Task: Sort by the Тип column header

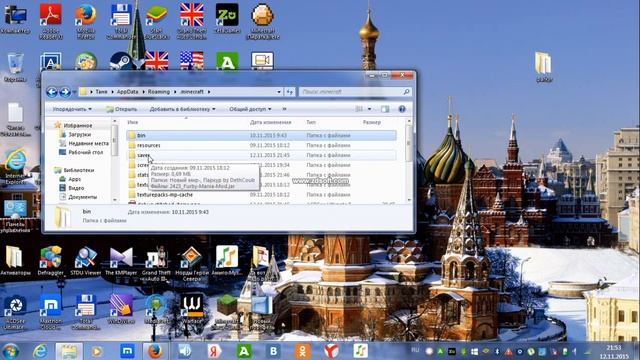Action: click(311, 122)
